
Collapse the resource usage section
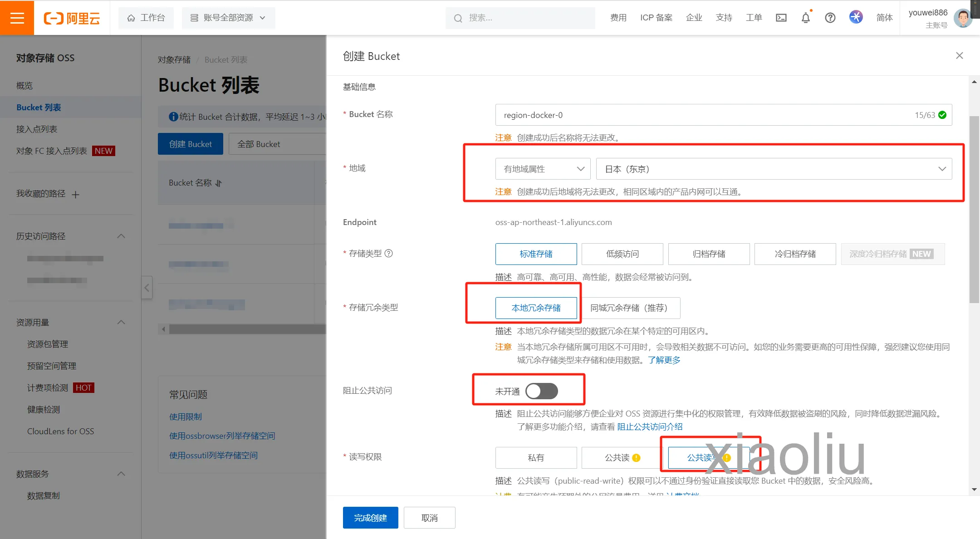(x=121, y=322)
